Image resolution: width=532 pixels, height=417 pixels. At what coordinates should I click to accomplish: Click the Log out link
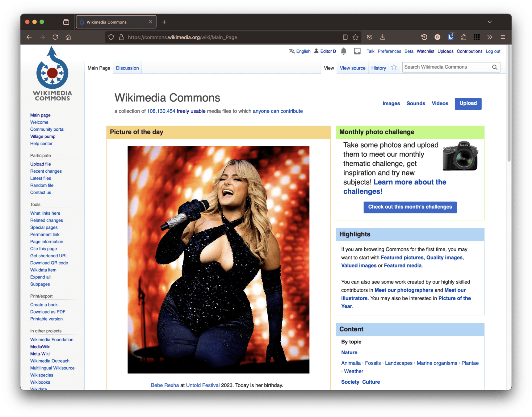tap(493, 51)
